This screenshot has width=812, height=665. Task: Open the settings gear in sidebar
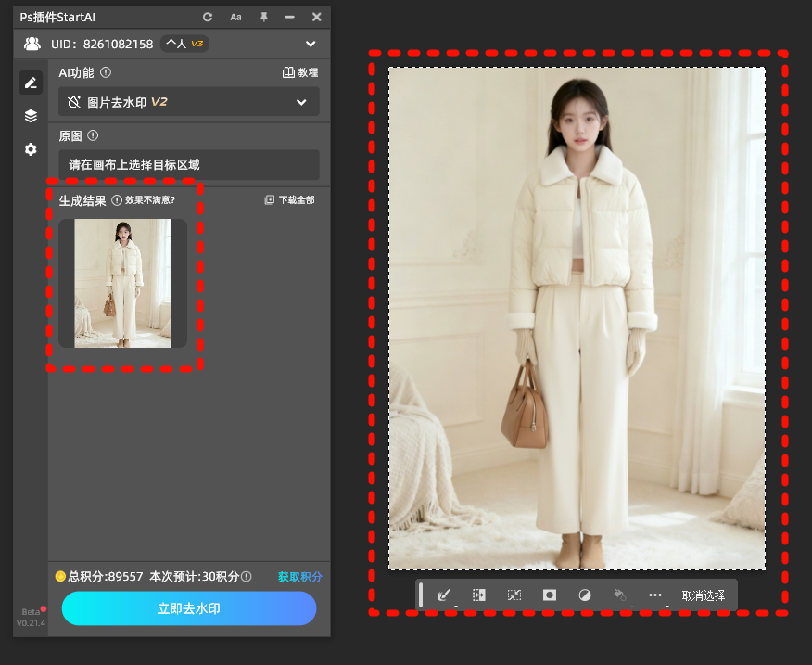(x=31, y=149)
